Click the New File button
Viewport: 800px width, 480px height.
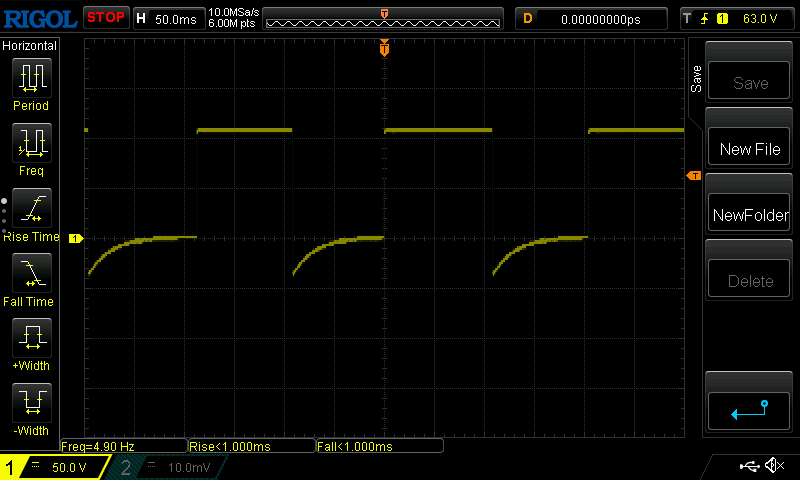[749, 148]
